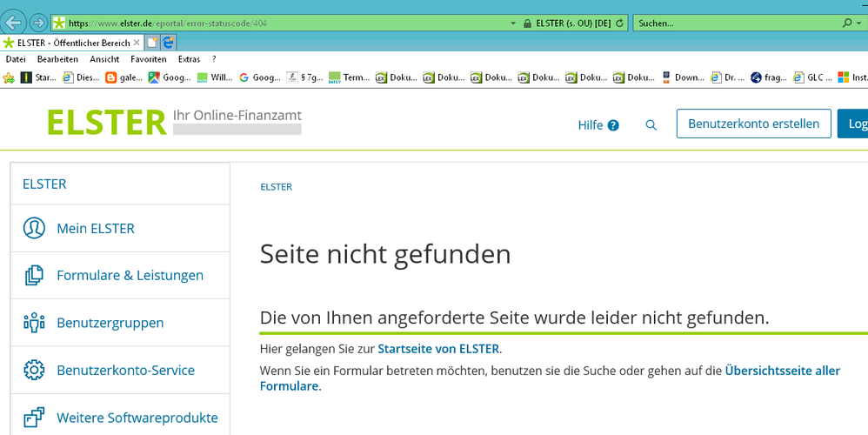
Task: Open the search provider dropdown arrow
Action: 859,23
